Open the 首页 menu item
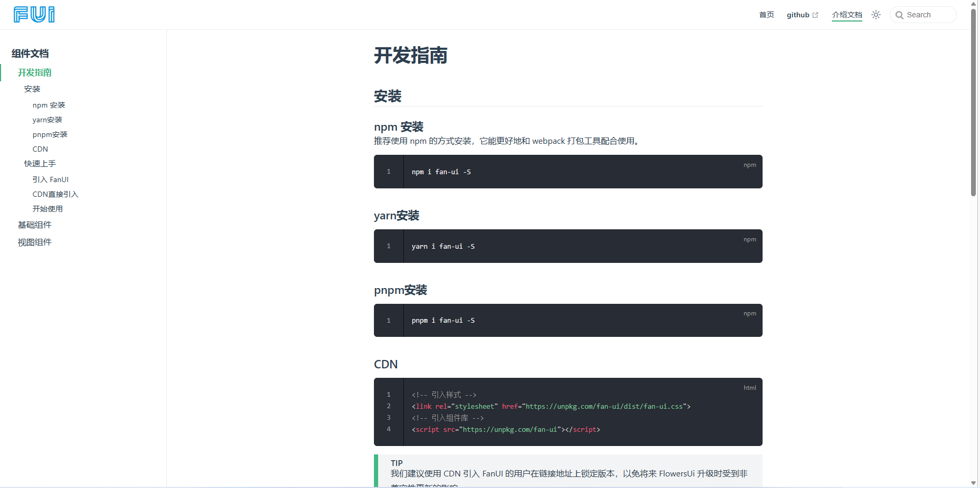The image size is (980, 488). [x=766, y=15]
